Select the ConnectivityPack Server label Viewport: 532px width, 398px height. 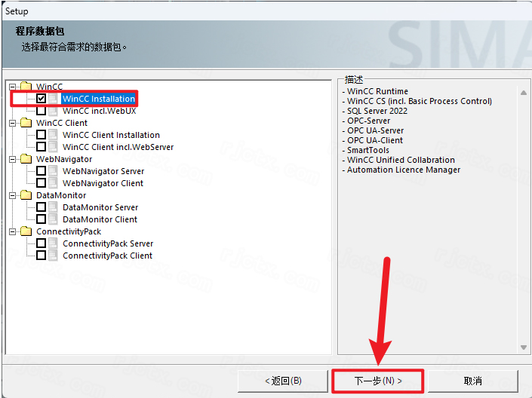point(108,243)
